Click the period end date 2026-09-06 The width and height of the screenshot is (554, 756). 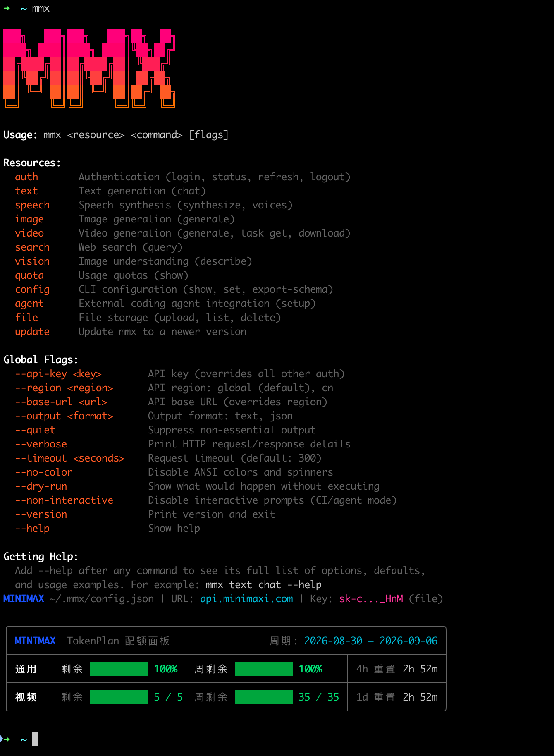coord(408,641)
